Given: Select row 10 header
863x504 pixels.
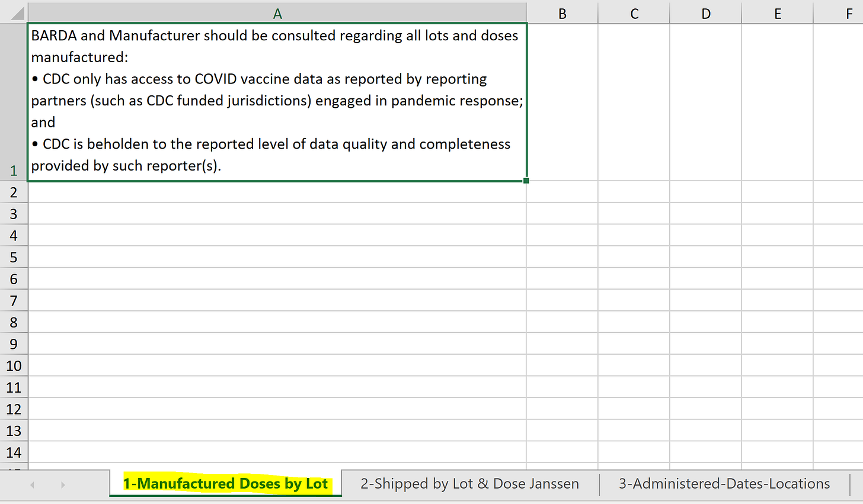Looking at the screenshot, I should pyautogui.click(x=14, y=365).
